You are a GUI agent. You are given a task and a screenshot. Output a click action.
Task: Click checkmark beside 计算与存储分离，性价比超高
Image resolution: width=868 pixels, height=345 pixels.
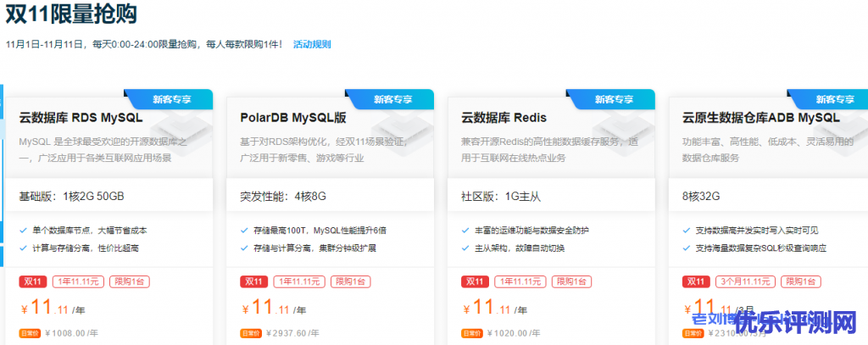[x=23, y=248]
